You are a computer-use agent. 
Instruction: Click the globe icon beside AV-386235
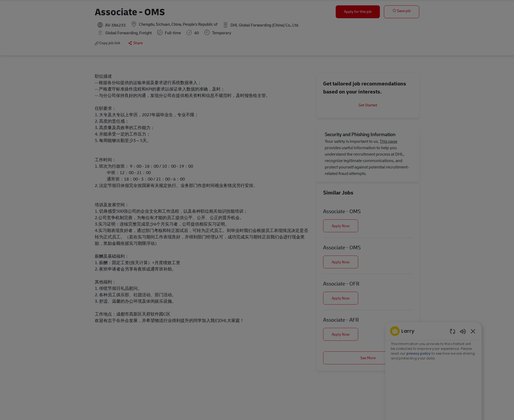coord(100,25)
